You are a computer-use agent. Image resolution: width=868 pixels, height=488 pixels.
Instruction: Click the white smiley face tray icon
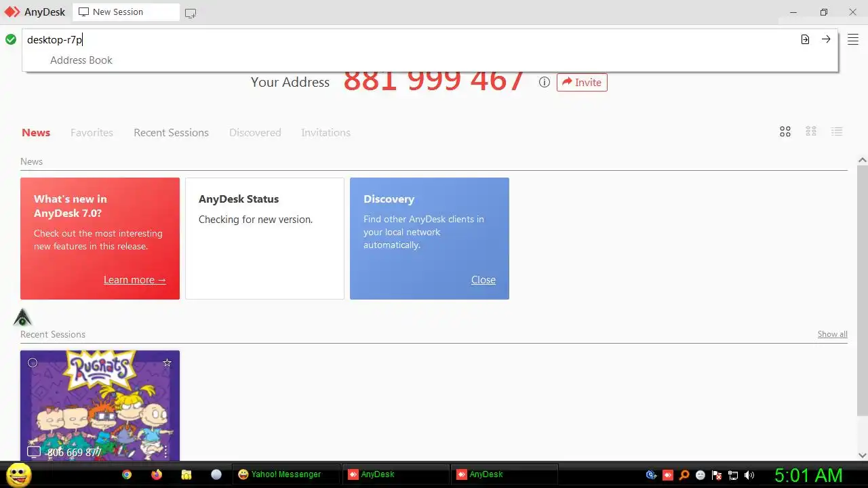tap(701, 475)
